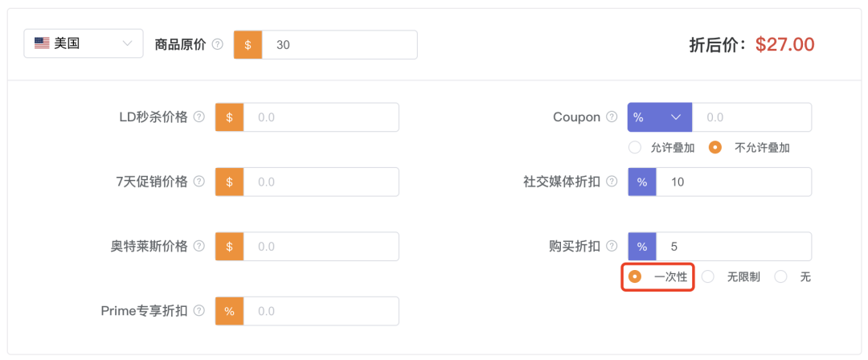Image resolution: width=868 pixels, height=360 pixels.
Task: Select the 一次性 radio option
Action: [635, 276]
